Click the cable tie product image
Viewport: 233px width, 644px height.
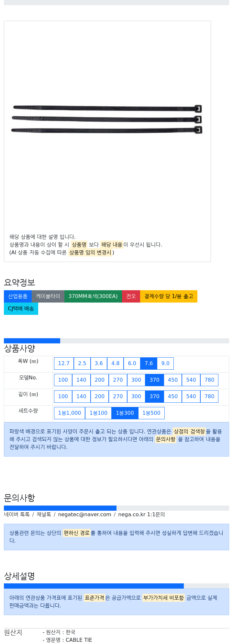pos(107,119)
